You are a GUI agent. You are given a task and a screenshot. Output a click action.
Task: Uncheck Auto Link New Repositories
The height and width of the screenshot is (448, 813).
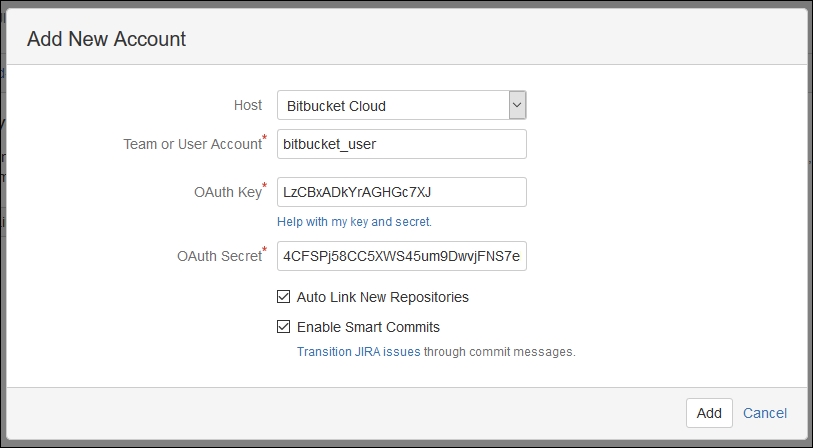283,297
